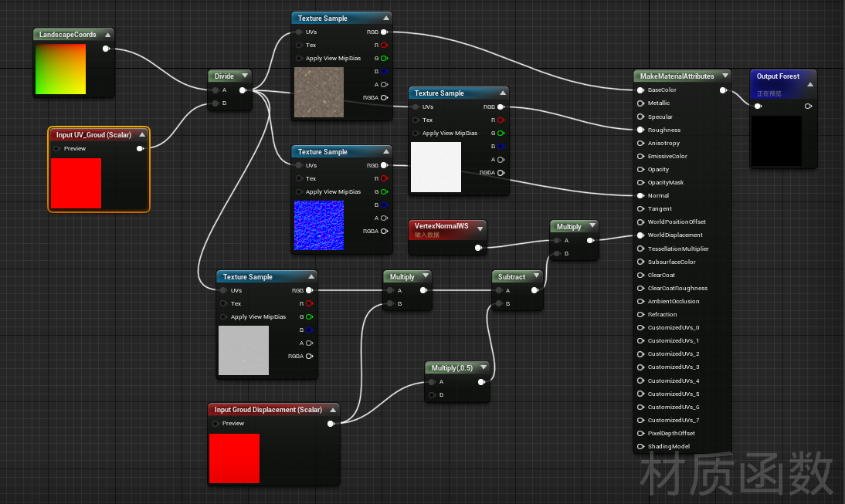Select the red preview swatch of Input Groud Displacement
The height and width of the screenshot is (504, 845).
coord(235,458)
